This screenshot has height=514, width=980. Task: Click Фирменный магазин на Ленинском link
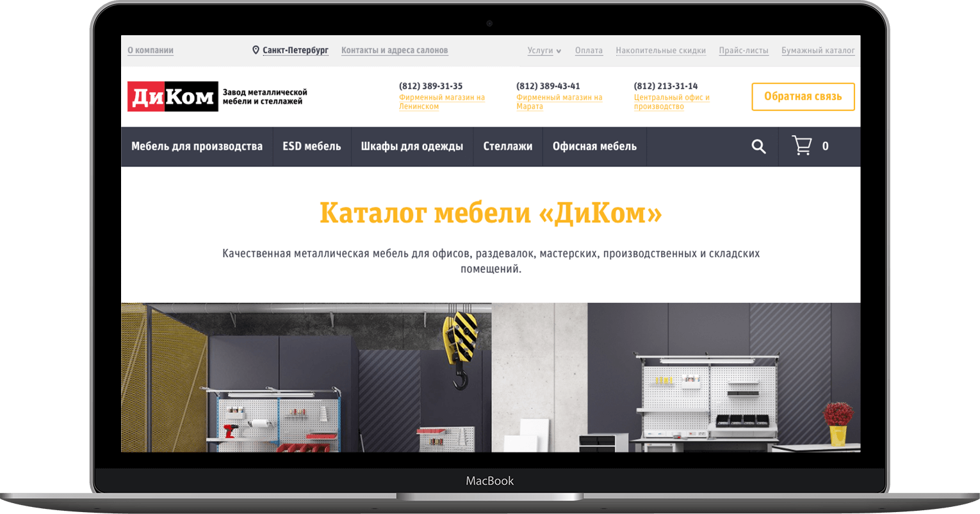point(442,102)
